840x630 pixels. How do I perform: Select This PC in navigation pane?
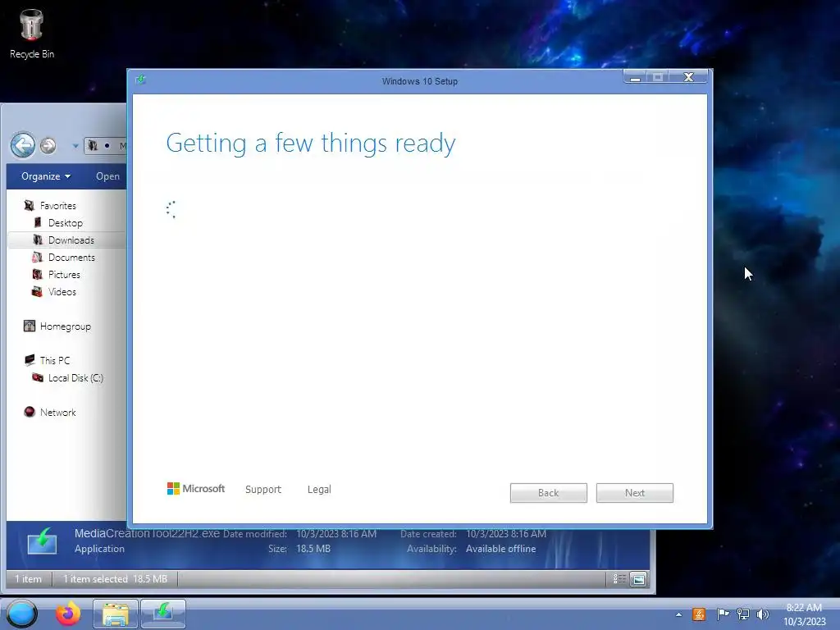click(55, 361)
